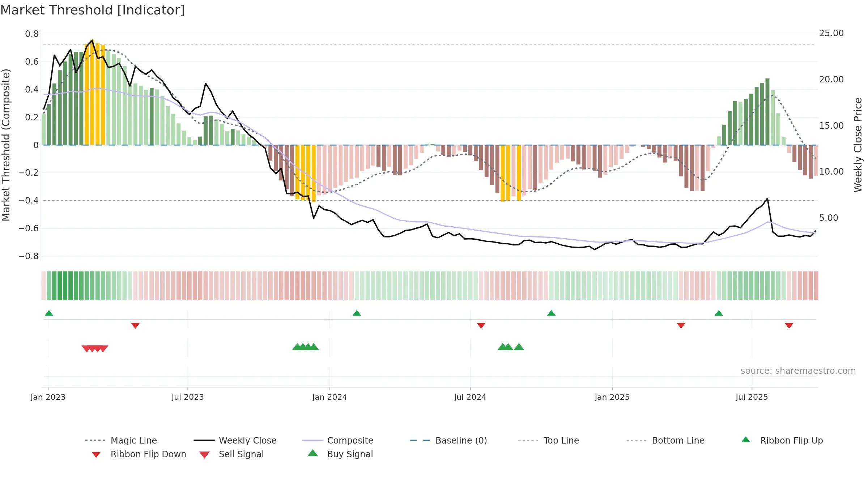Toggle the Ribbon Flip Up legend entry
The width and height of the screenshot is (868, 488).
(782, 440)
